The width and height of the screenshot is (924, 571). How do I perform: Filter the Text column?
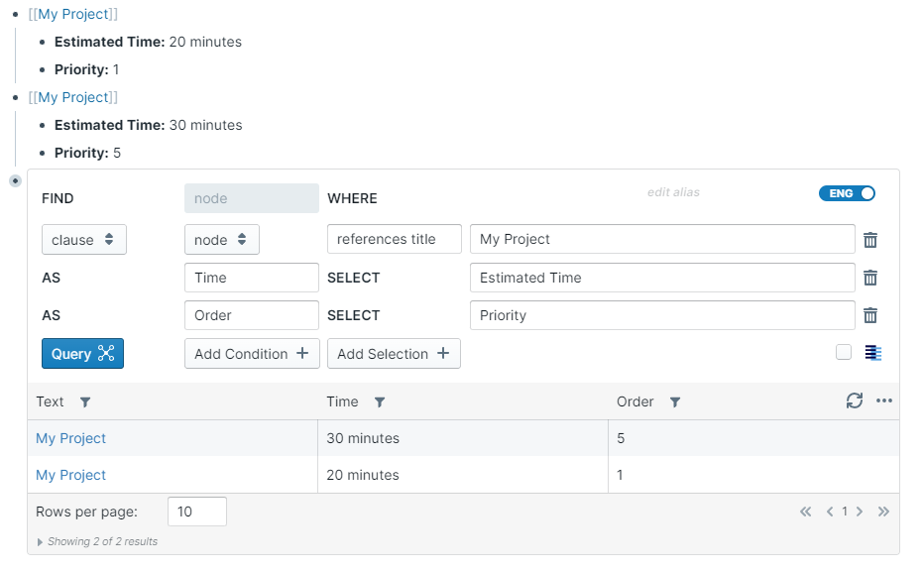pyautogui.click(x=85, y=402)
